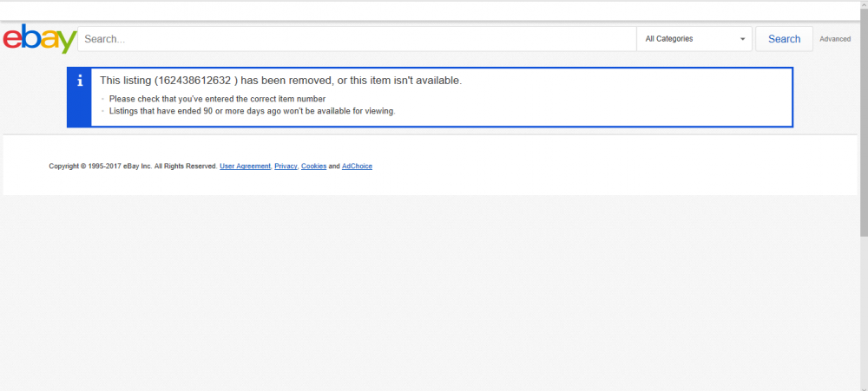868x391 pixels.
Task: Open the Advanced search link
Action: click(x=835, y=39)
